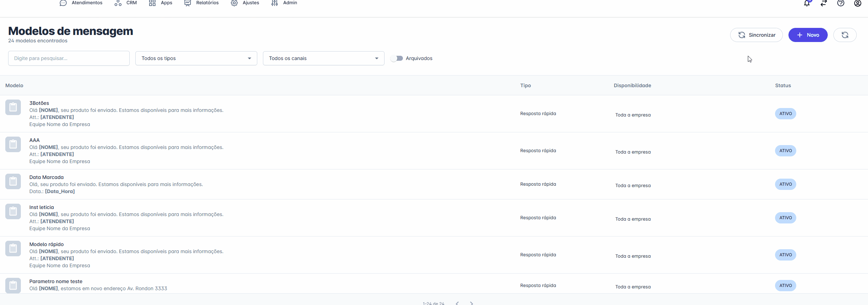
Task: Expand the Todos os canais dropdown
Action: [323, 58]
